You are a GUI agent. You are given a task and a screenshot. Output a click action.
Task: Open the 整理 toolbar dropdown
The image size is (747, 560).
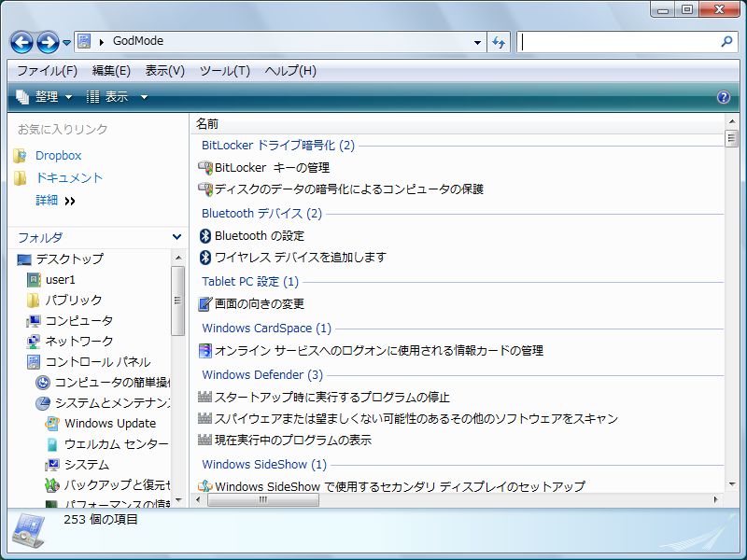(x=44, y=97)
